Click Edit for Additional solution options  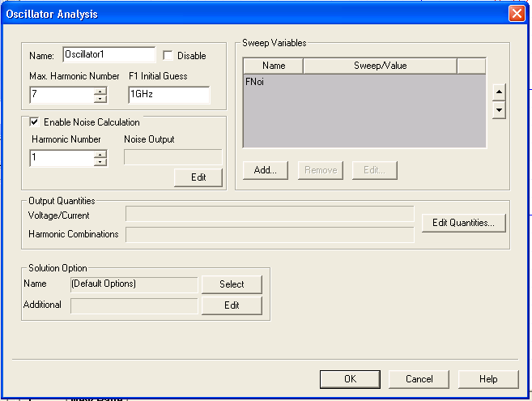tap(232, 305)
